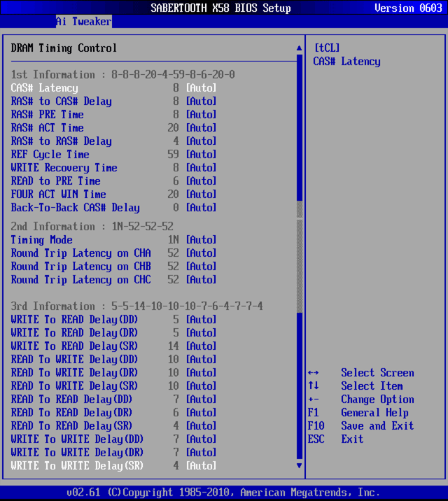Select Round Trip Latency on CHC [Auto]
Viewport: 448px width, 501px height.
tap(201, 280)
